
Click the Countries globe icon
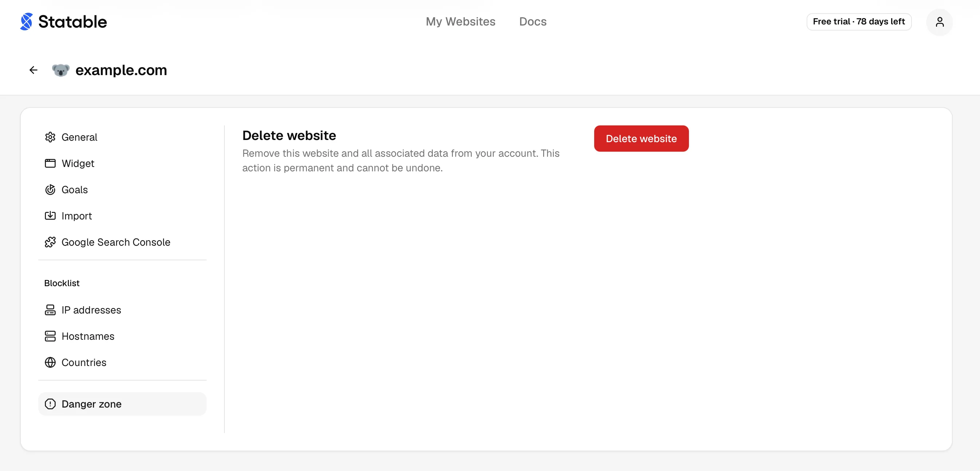[50, 362]
